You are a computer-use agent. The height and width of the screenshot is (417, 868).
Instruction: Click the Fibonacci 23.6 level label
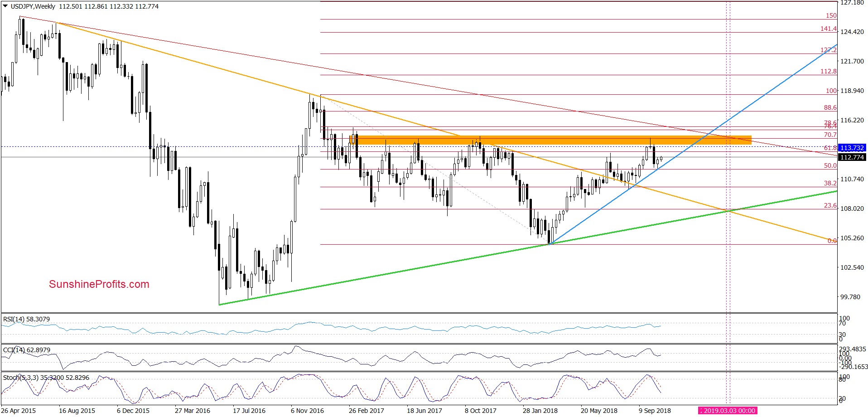830,205
